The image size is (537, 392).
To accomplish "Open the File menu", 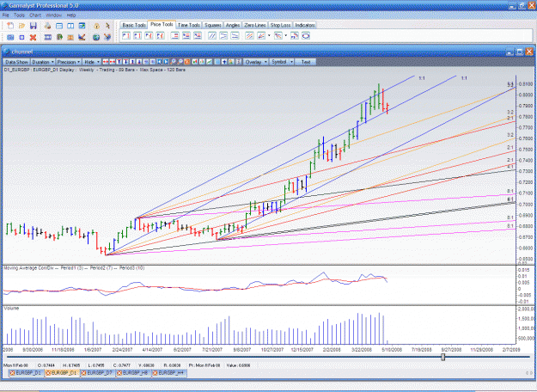I will (x=6, y=15).
